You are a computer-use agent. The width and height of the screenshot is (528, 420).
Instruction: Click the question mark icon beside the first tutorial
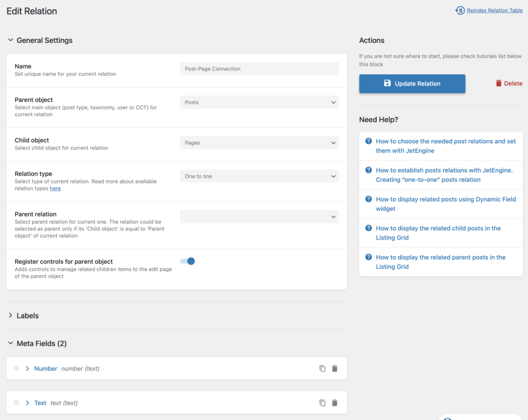[369, 140]
